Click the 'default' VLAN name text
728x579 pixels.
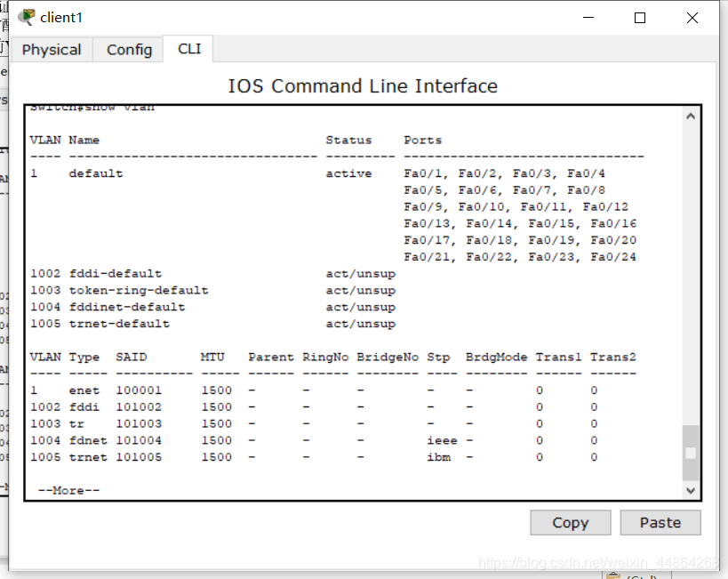96,173
